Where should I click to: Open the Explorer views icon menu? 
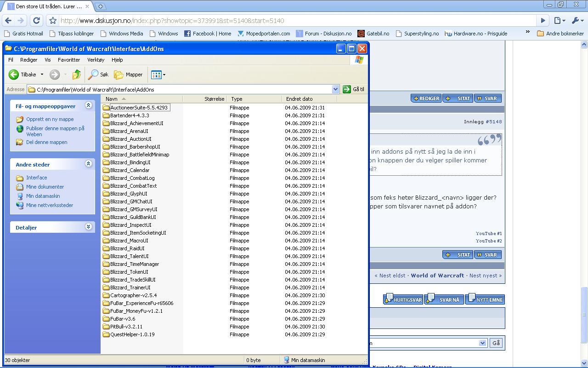click(158, 75)
